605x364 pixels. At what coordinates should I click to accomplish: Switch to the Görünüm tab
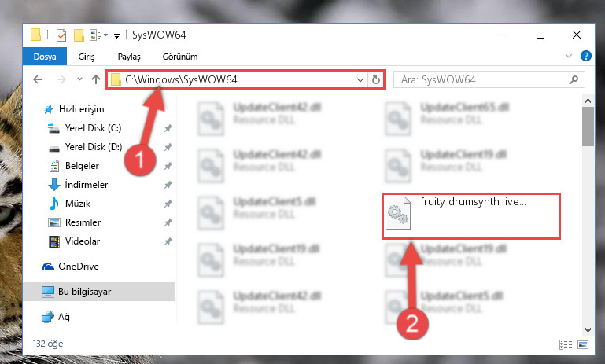[180, 57]
